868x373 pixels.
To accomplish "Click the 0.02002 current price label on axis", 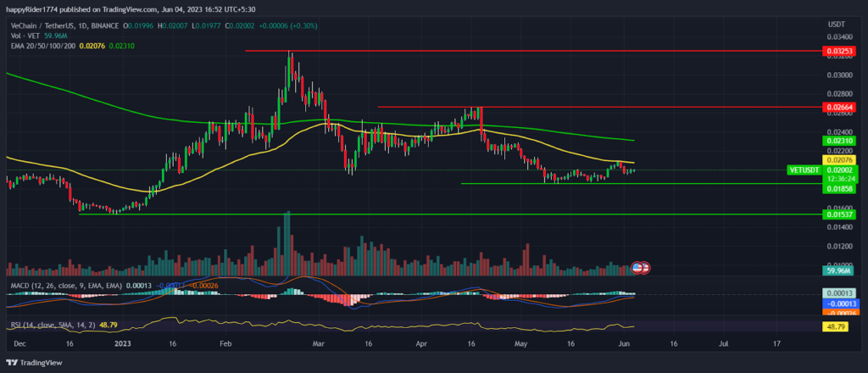I will [840, 170].
